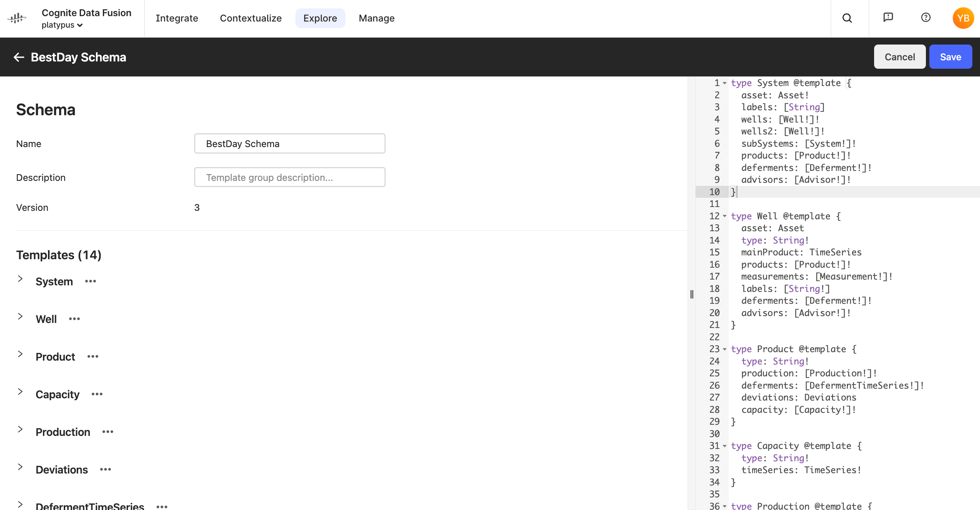The image size is (980, 510).
Task: Click the DefermentTimeSeries template name
Action: tap(90, 506)
